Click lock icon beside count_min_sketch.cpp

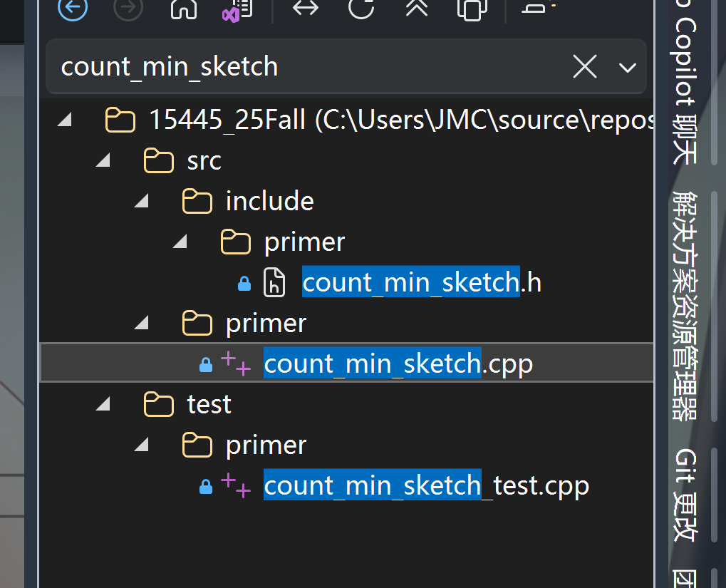206,365
